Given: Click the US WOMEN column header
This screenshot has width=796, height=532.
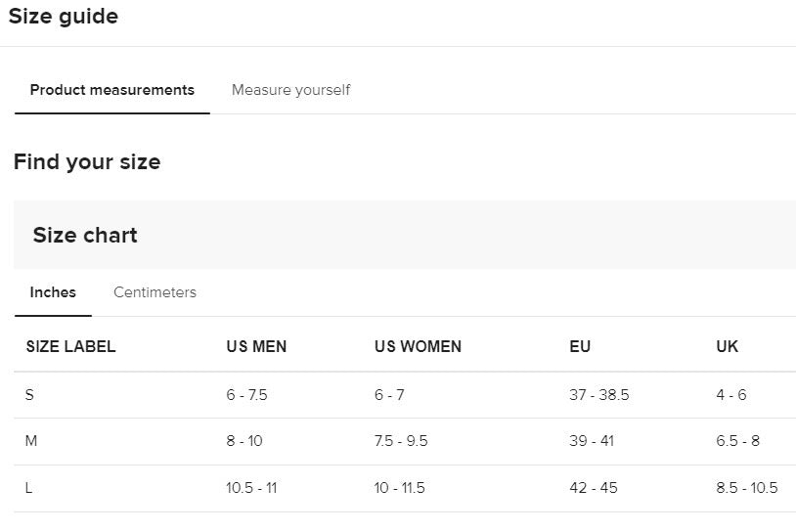Looking at the screenshot, I should coord(418,347).
